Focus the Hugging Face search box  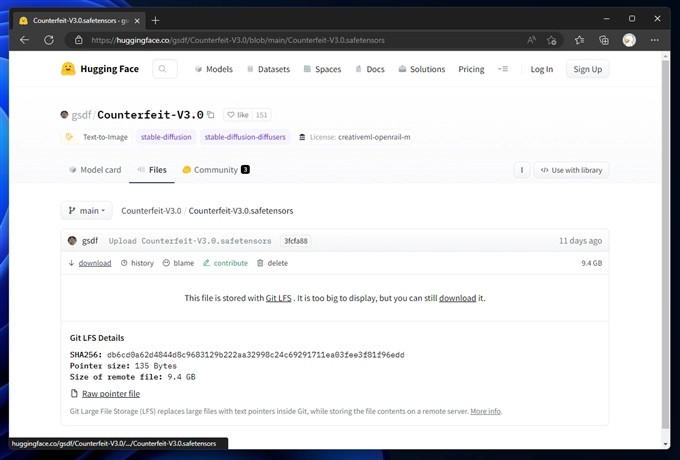tap(165, 69)
